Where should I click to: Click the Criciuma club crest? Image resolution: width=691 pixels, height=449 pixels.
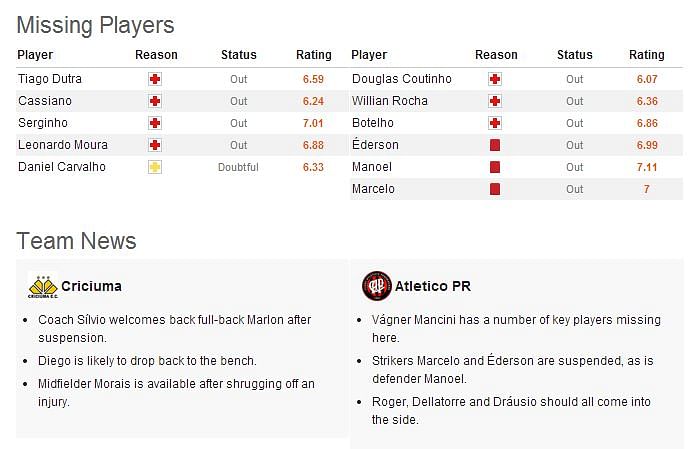pyautogui.click(x=43, y=286)
